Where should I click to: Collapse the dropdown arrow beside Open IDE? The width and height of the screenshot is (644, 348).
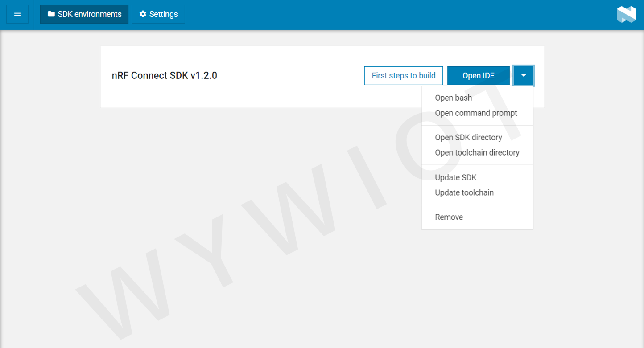click(524, 76)
